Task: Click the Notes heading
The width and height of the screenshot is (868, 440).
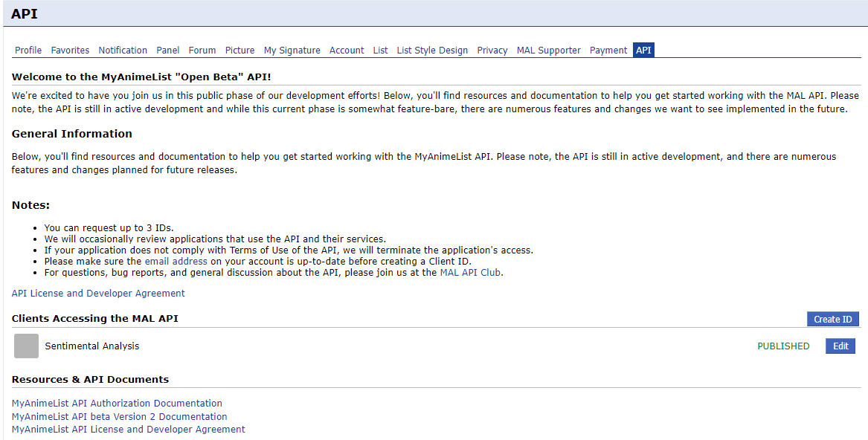Action: [31, 205]
